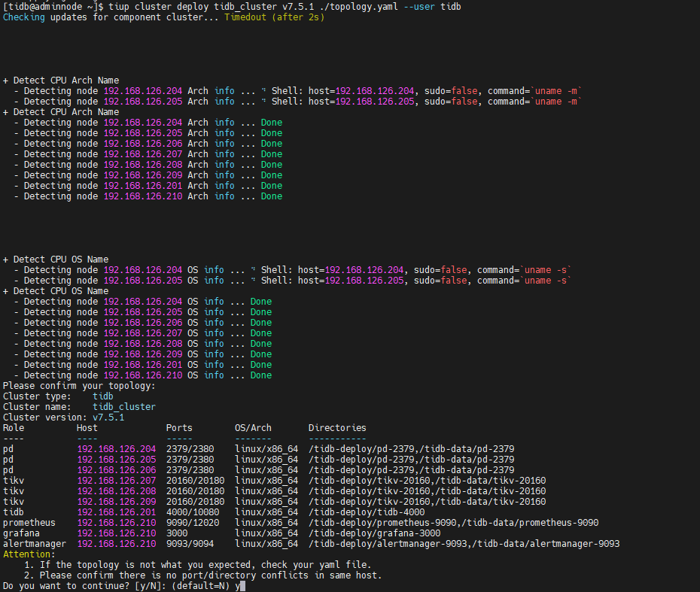
Task: Click the Host column header
Action: click(x=87, y=428)
